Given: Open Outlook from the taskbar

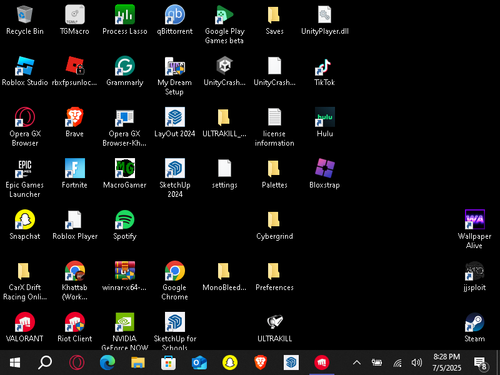Looking at the screenshot, I should (x=199, y=363).
